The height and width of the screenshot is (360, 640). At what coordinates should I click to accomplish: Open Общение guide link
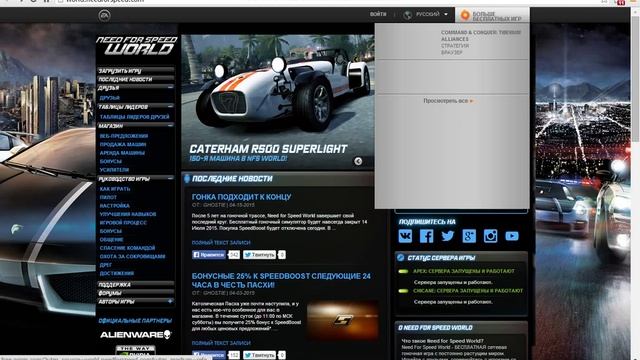(111, 240)
